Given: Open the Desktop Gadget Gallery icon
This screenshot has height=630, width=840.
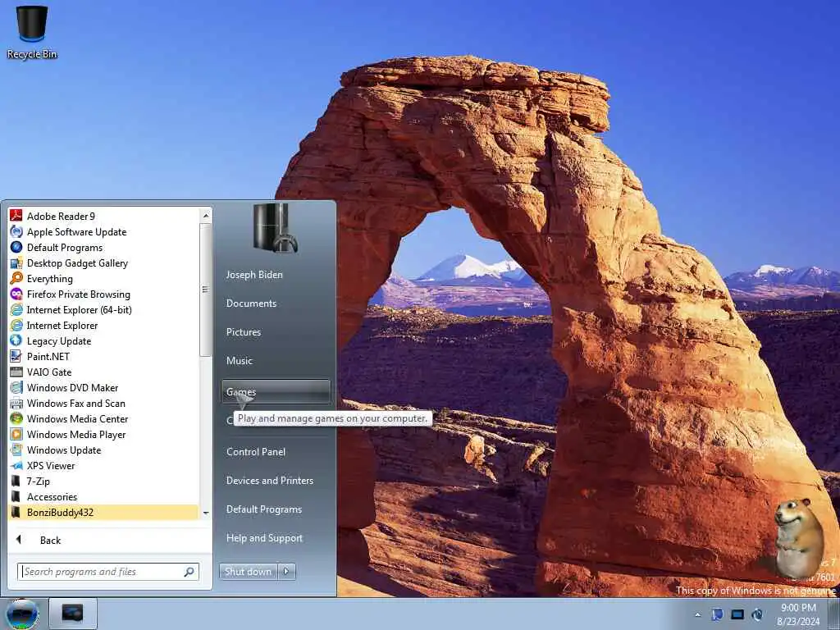Looking at the screenshot, I should point(16,262).
